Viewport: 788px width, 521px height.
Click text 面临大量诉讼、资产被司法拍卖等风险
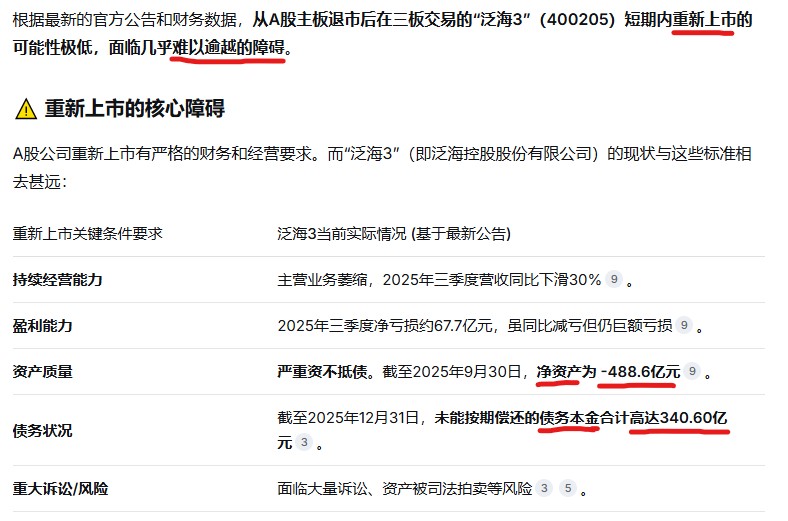point(405,488)
